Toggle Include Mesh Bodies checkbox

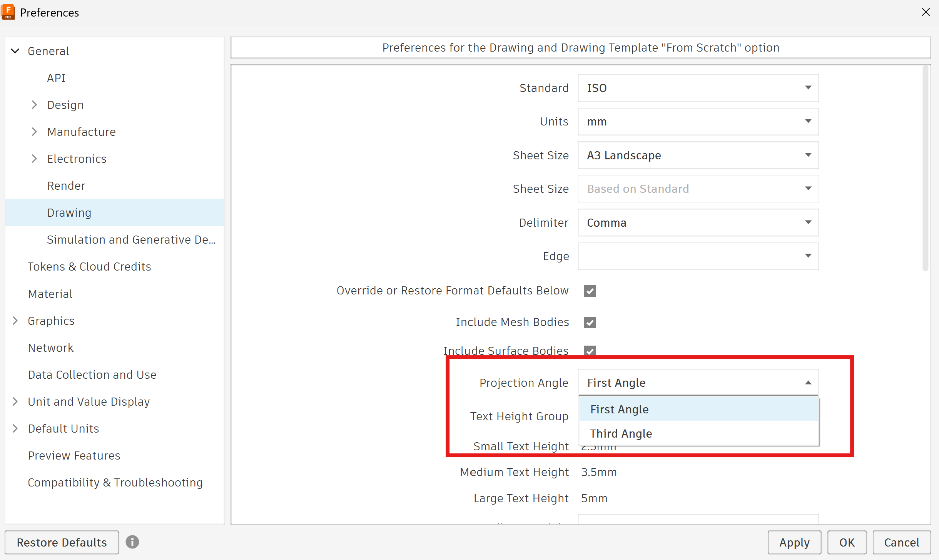tap(590, 323)
